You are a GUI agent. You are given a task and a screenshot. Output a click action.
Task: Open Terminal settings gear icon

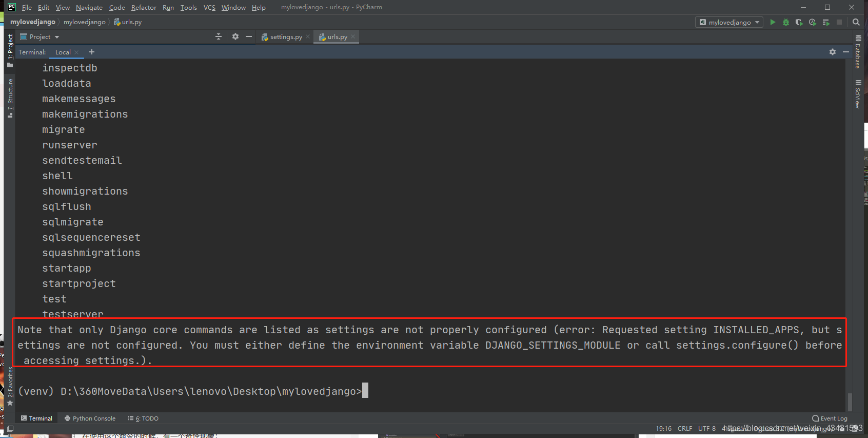click(833, 52)
